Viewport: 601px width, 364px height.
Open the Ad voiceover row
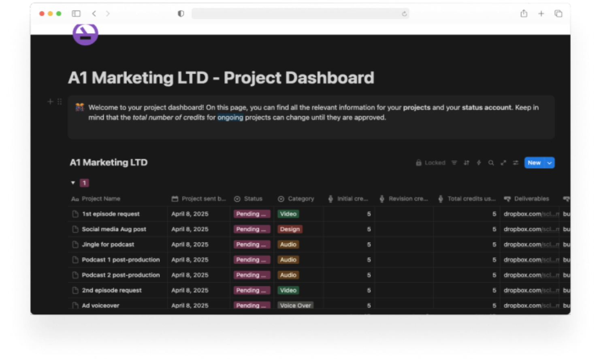(x=100, y=305)
